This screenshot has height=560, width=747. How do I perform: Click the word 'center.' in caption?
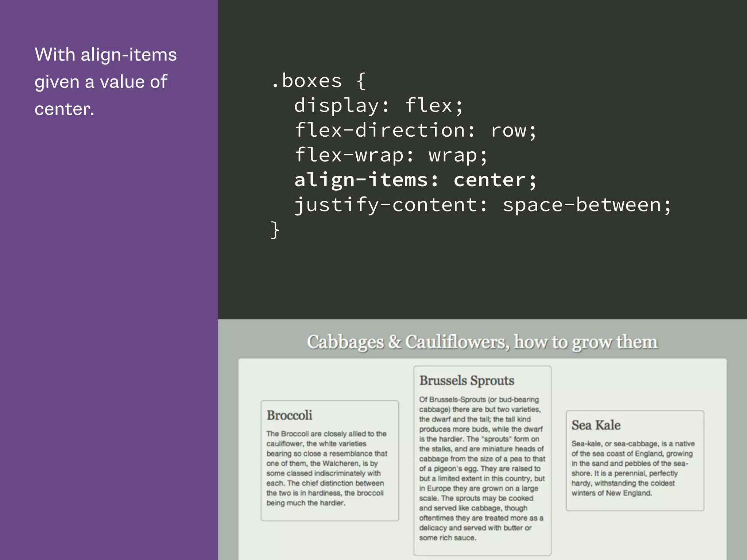coord(65,109)
